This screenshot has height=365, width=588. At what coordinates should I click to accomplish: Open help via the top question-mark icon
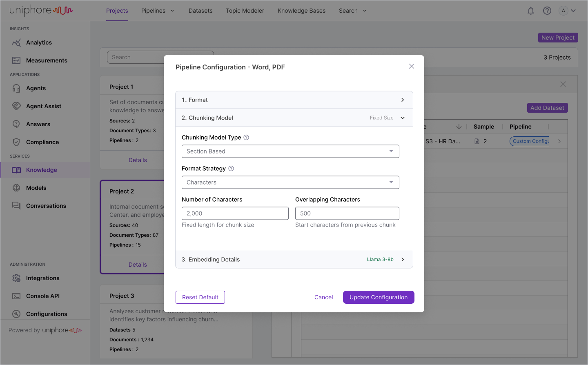547,11
